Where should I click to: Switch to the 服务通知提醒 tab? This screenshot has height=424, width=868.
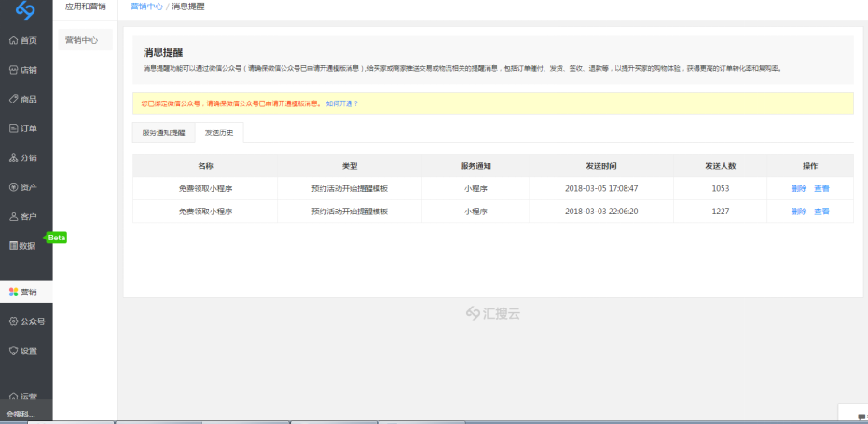pos(163,132)
